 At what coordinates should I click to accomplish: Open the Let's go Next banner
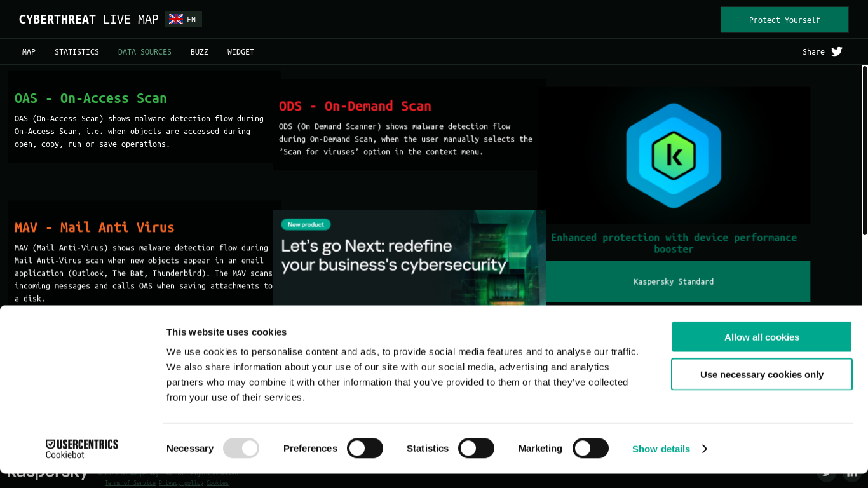(409, 258)
